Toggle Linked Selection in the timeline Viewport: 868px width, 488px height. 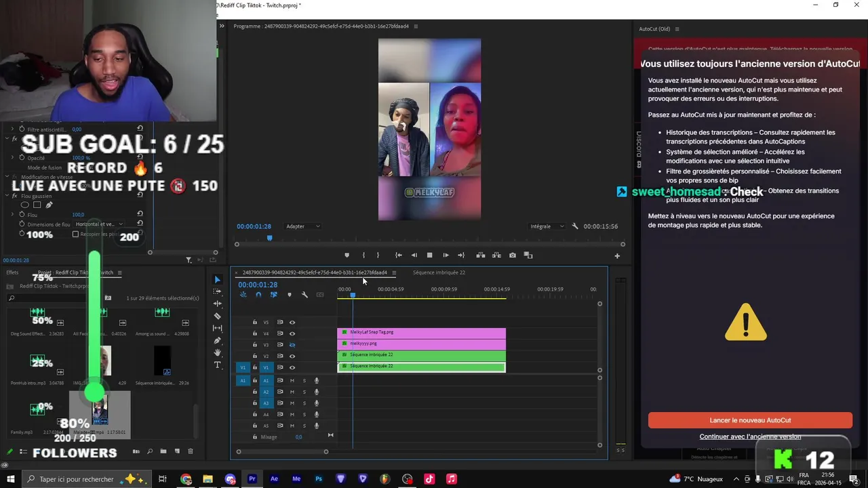pyautogui.click(x=274, y=295)
